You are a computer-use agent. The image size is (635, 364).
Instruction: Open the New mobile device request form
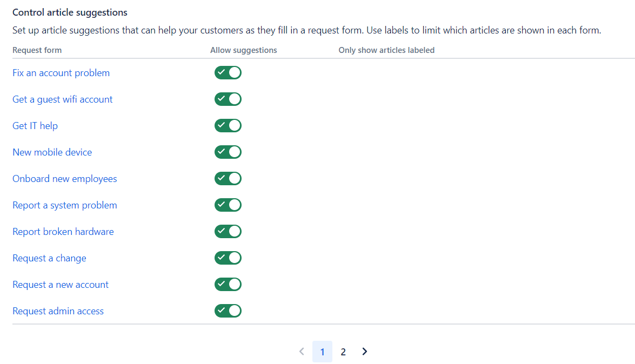point(52,152)
